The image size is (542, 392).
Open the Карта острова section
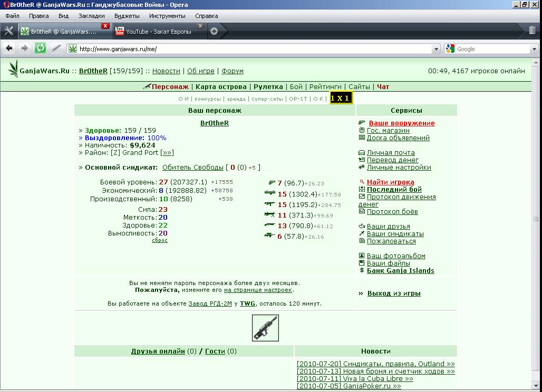tap(221, 87)
